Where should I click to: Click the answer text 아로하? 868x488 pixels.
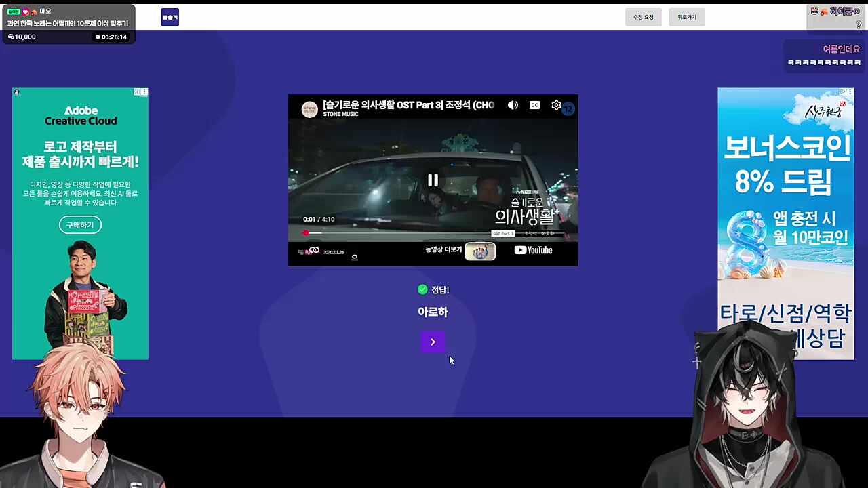(433, 312)
